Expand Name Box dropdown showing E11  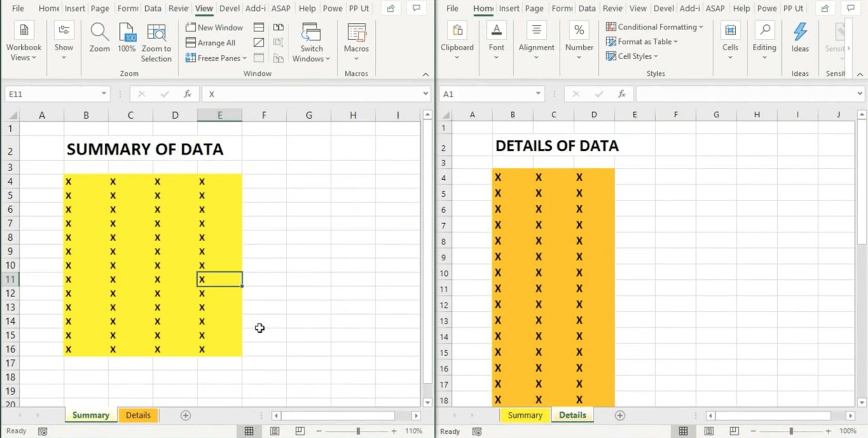tap(104, 93)
